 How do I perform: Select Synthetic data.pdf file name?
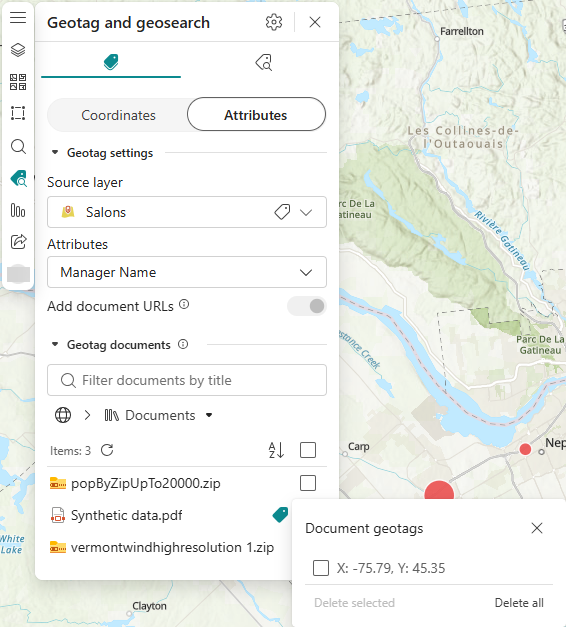(x=126, y=515)
